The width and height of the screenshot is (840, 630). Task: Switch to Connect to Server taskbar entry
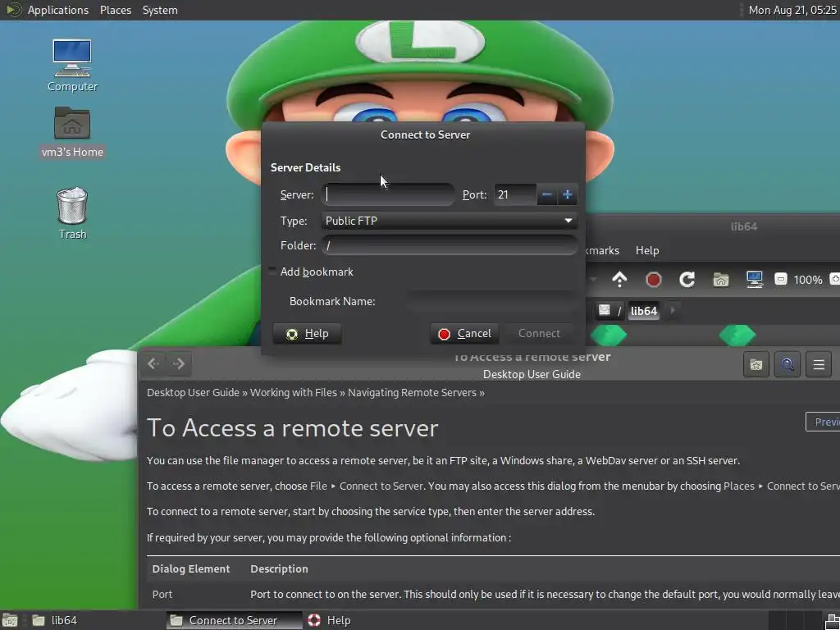[x=234, y=620]
